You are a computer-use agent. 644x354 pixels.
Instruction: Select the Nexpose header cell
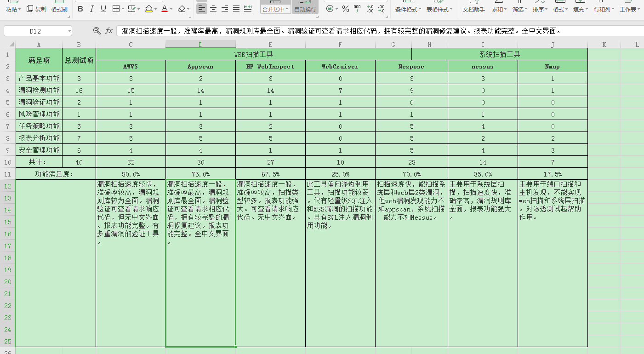tap(411, 66)
